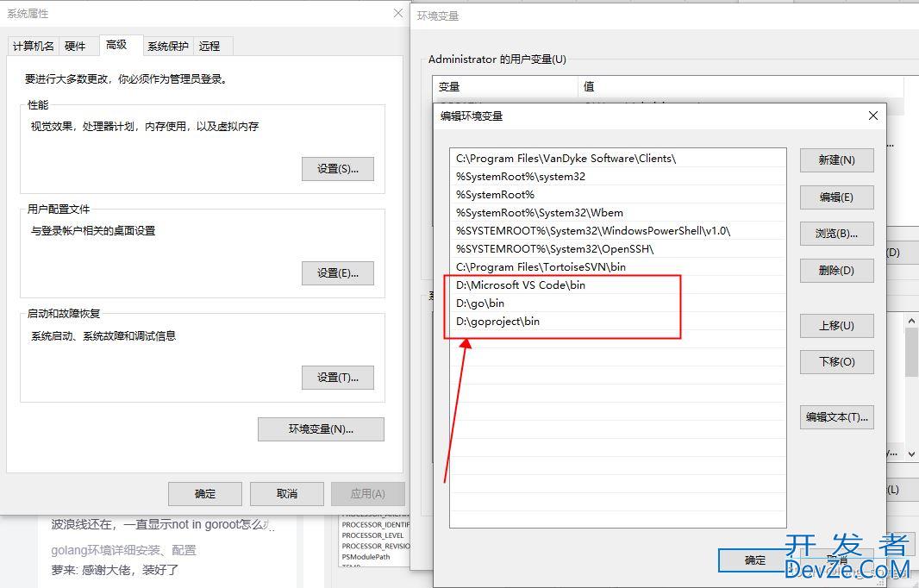Select the plain %SystemRoot% entry

618,195
